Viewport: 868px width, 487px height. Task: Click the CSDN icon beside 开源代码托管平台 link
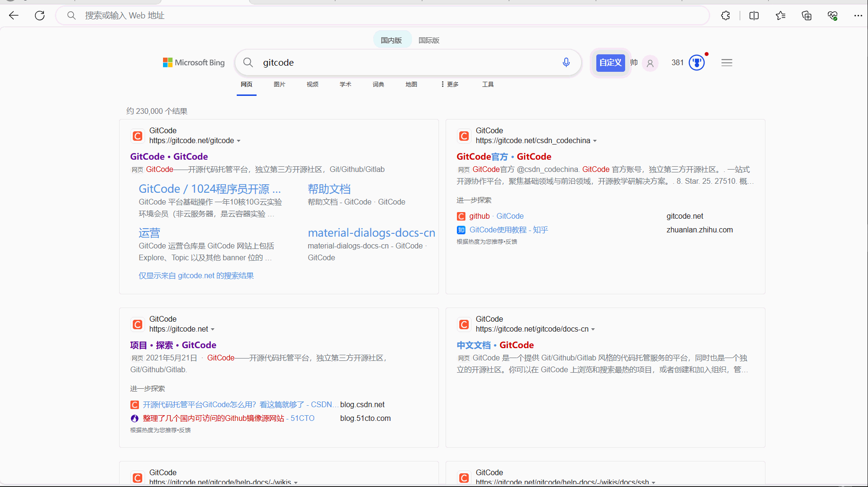[x=135, y=405]
